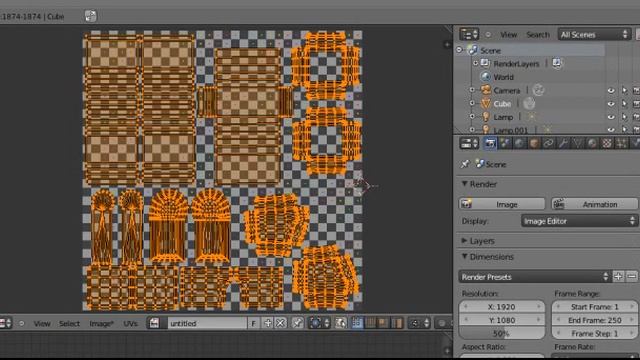Open the properties editor type selector
Viewport: 640px width, 360px height.
point(469,143)
